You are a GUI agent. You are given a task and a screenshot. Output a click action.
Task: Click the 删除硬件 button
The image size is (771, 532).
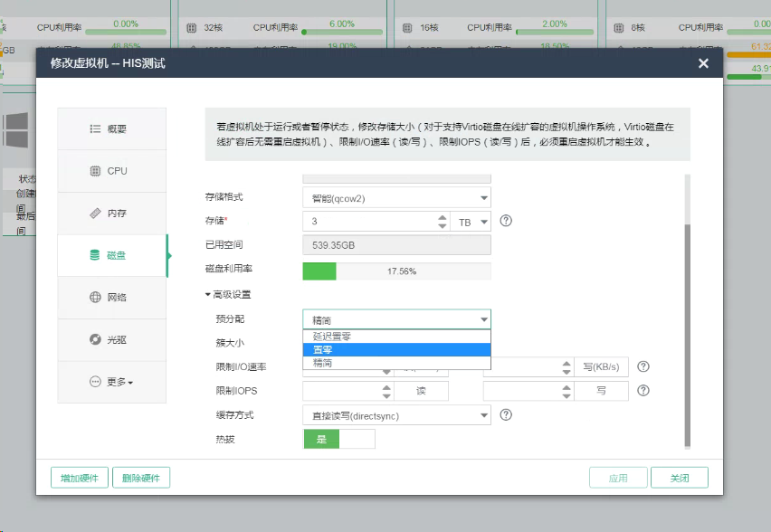point(141,478)
